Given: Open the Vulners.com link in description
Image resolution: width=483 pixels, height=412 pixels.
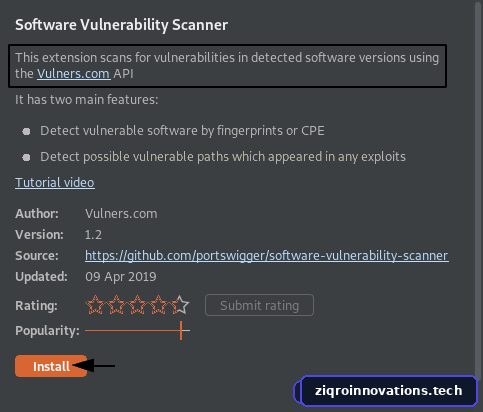Looking at the screenshot, I should pyautogui.click(x=73, y=74).
